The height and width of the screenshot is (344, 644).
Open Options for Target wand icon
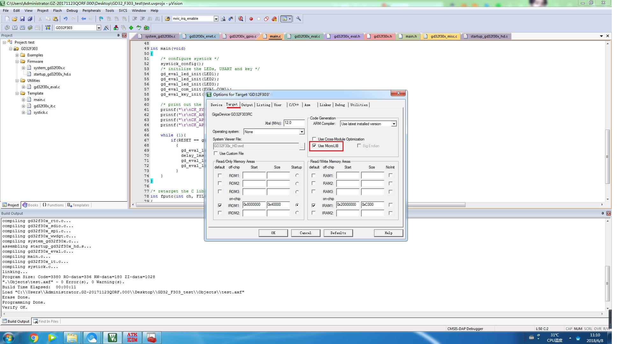tap(106, 28)
